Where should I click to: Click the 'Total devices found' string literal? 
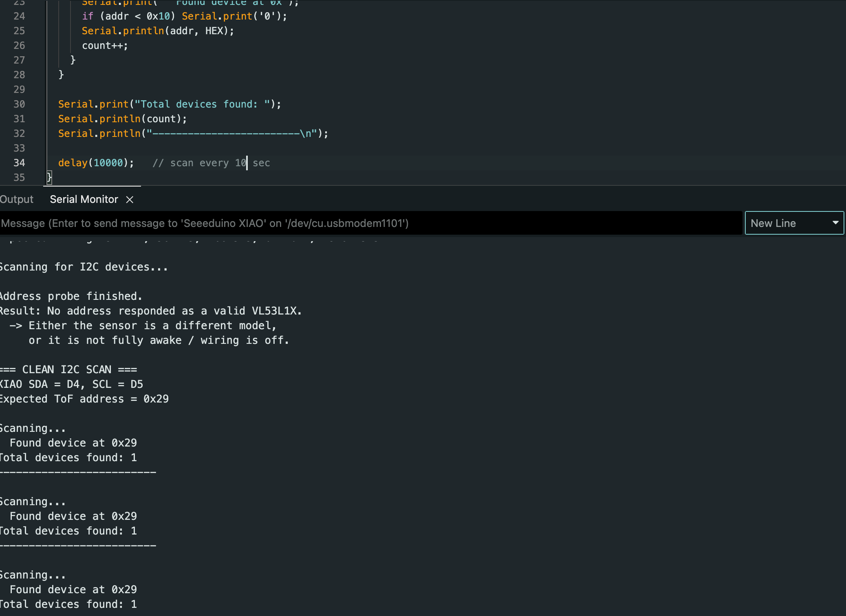click(x=202, y=104)
